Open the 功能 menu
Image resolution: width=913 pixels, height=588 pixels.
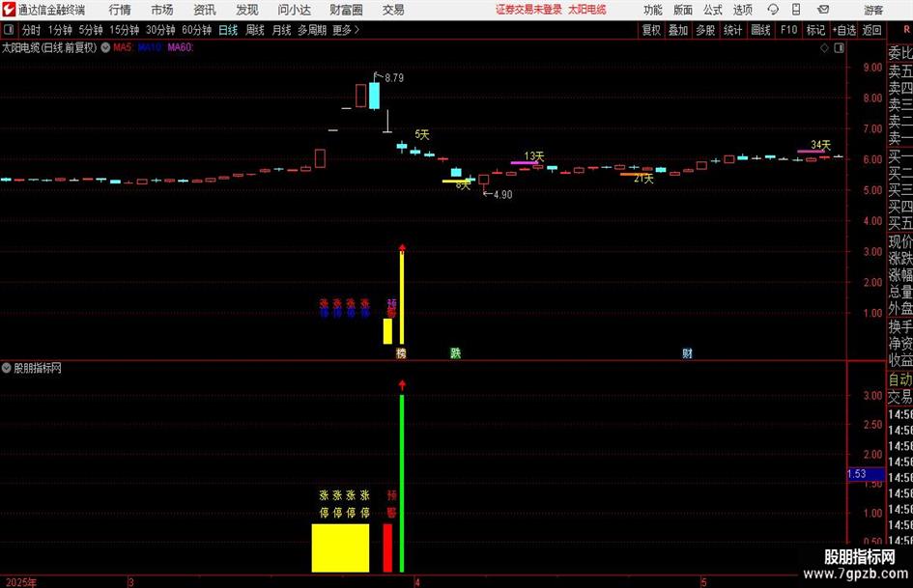(653, 10)
